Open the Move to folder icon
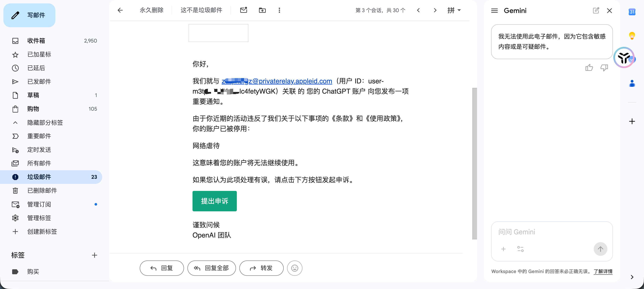The height and width of the screenshot is (289, 644). 262,10
